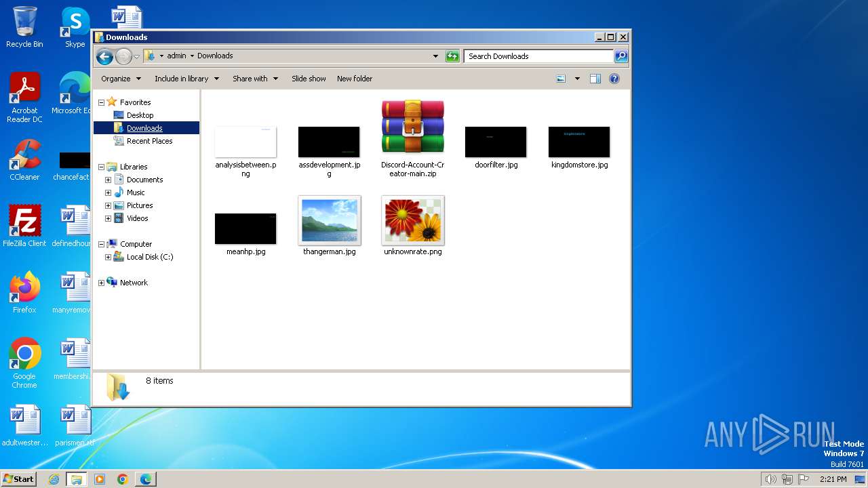Screen dimensions: 868x488
Task: Collapse the Favorites tree group
Action: 101,102
